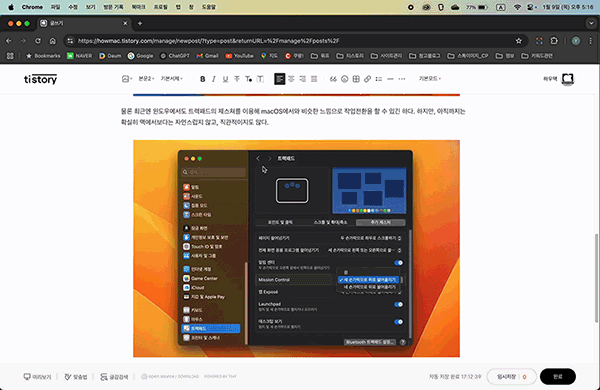Open the 티스토리 bookmarks folder
Image resolution: width=600 pixels, height=390 pixels.
click(350, 56)
